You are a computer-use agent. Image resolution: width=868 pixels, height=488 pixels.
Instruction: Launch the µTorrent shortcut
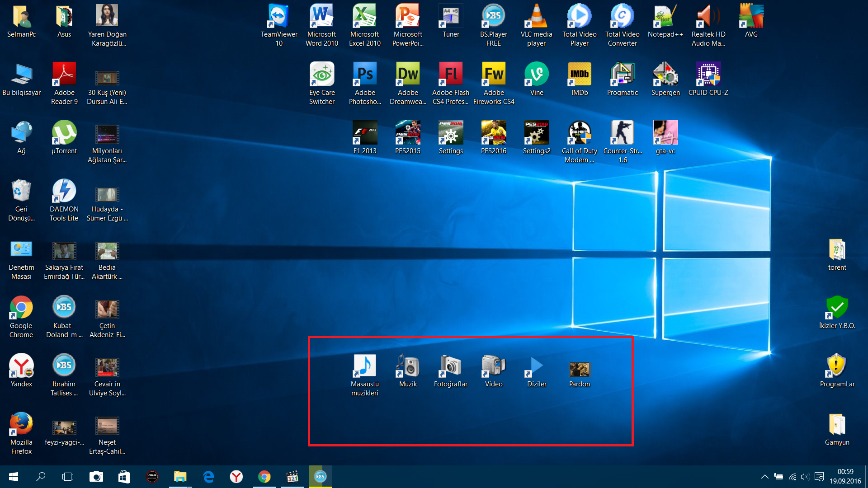[64, 137]
